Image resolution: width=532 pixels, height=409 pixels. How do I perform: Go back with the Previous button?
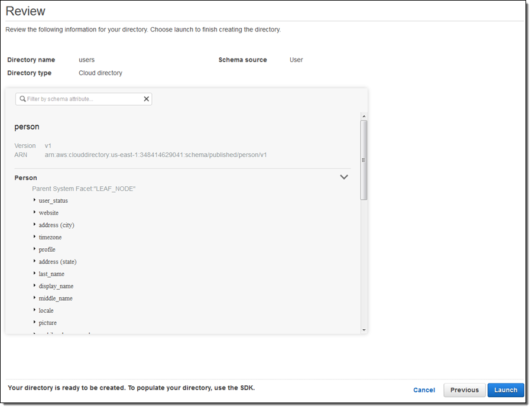[x=465, y=390]
